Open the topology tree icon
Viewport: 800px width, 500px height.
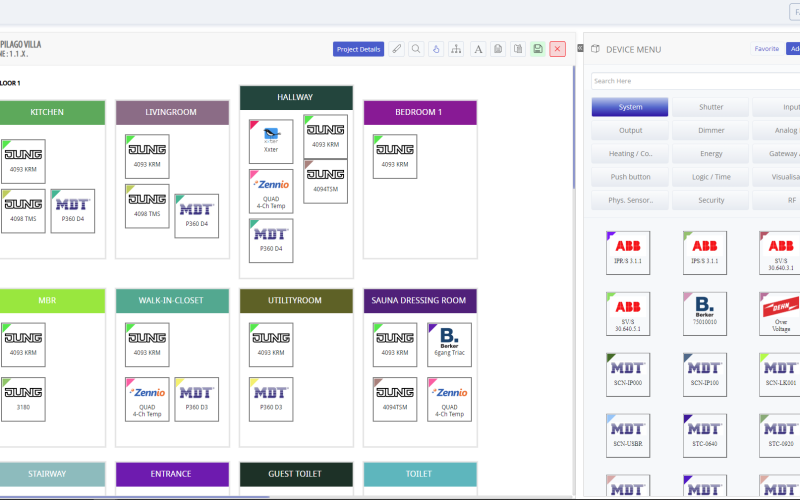(x=456, y=49)
